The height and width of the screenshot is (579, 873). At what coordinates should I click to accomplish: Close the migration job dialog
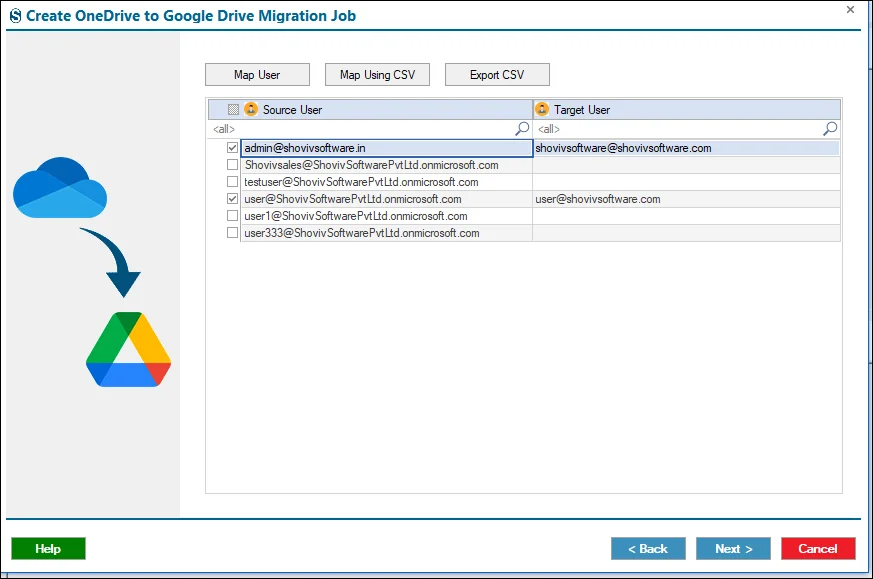pos(850,9)
